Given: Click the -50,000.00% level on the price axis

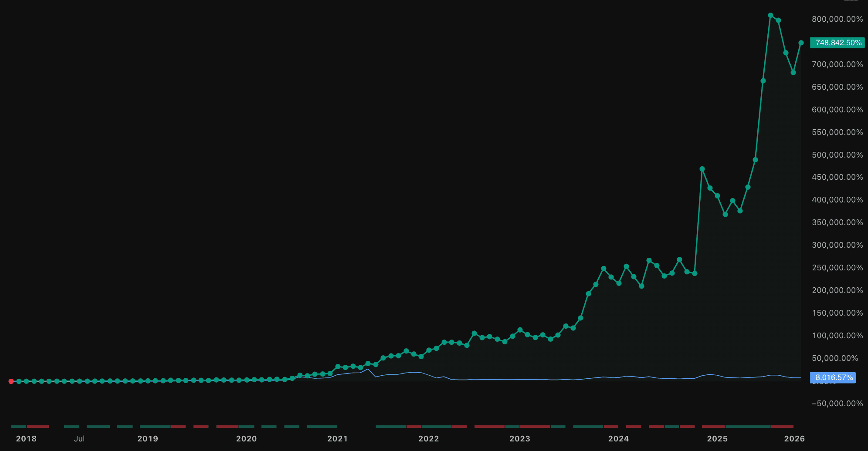Looking at the screenshot, I should coord(837,404).
